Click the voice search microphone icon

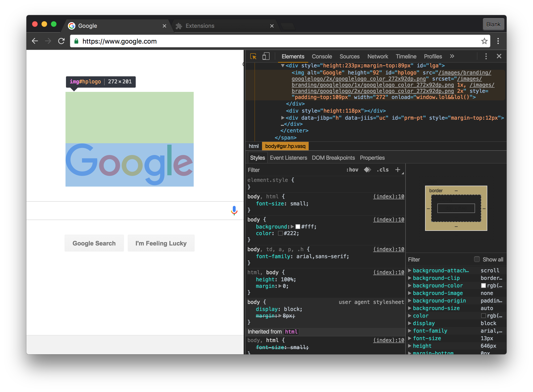[234, 210]
